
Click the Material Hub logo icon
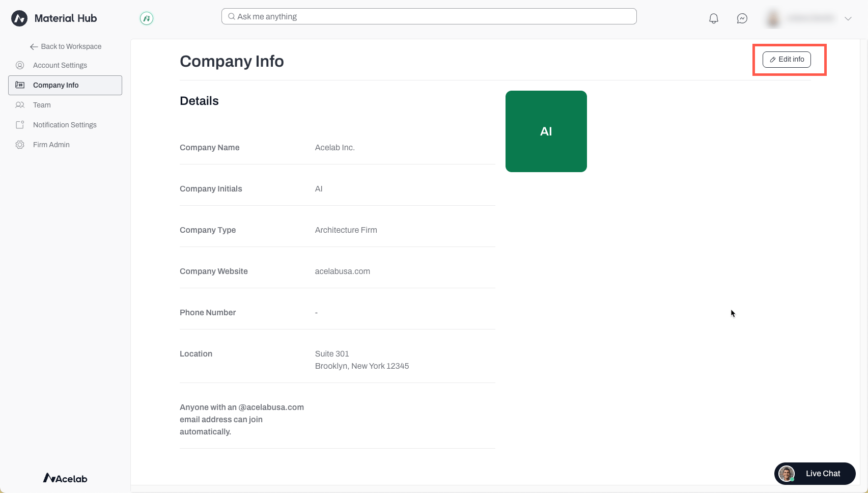pyautogui.click(x=19, y=18)
